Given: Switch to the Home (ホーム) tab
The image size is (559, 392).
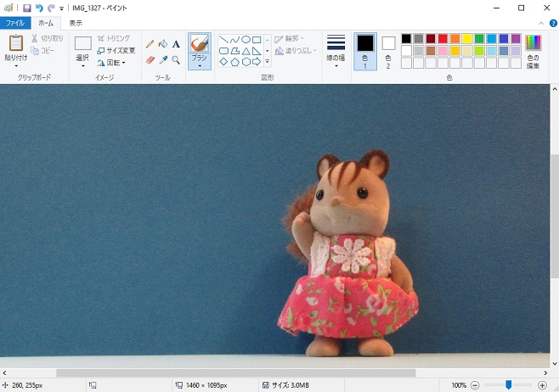Looking at the screenshot, I should 46,23.
